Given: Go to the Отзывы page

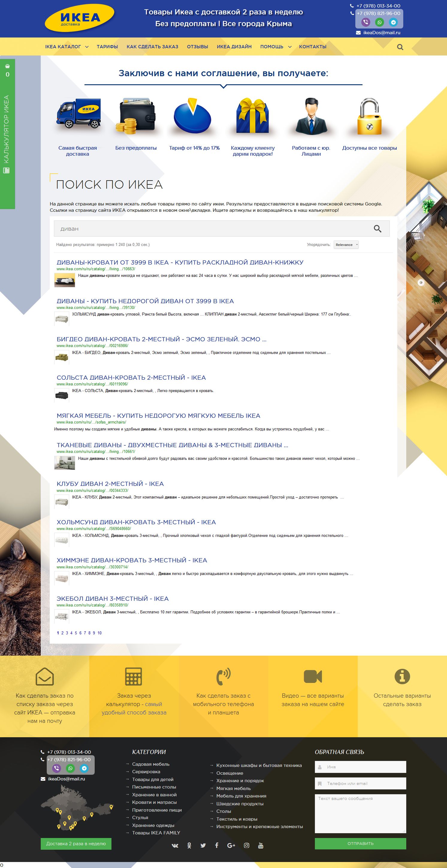Looking at the screenshot, I should point(197,47).
